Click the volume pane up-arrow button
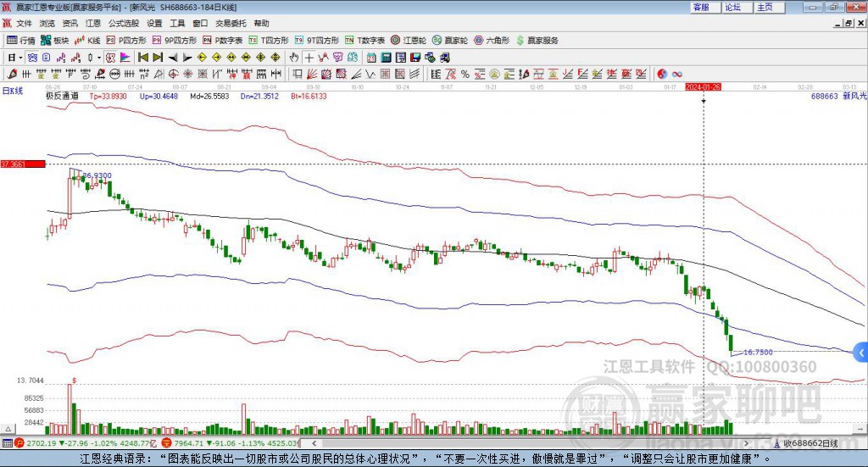The image size is (868, 467). [8, 429]
